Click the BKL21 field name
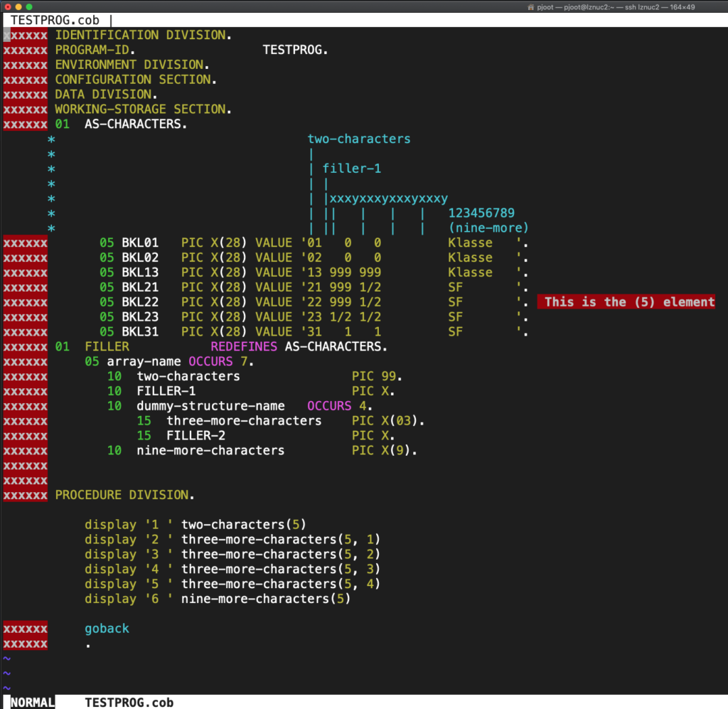 [x=140, y=287]
